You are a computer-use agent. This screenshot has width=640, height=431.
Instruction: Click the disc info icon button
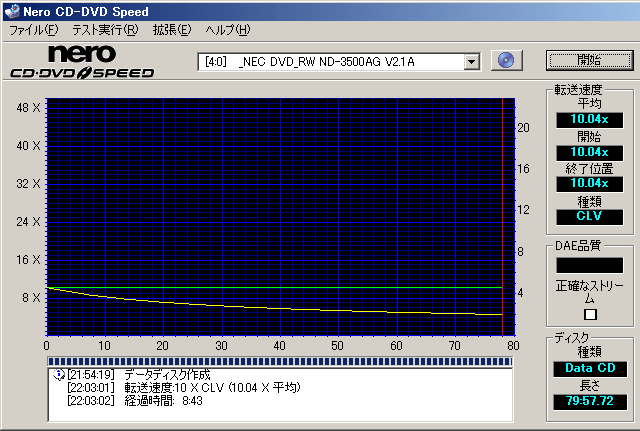click(507, 61)
